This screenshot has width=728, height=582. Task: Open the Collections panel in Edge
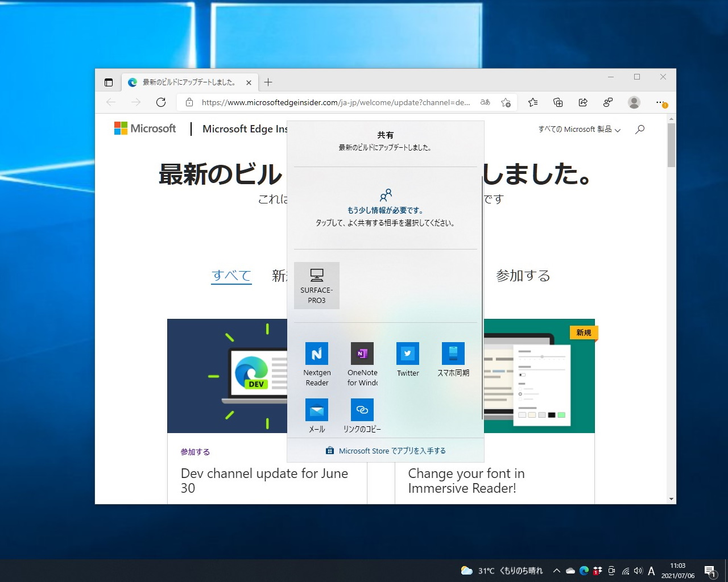558,102
